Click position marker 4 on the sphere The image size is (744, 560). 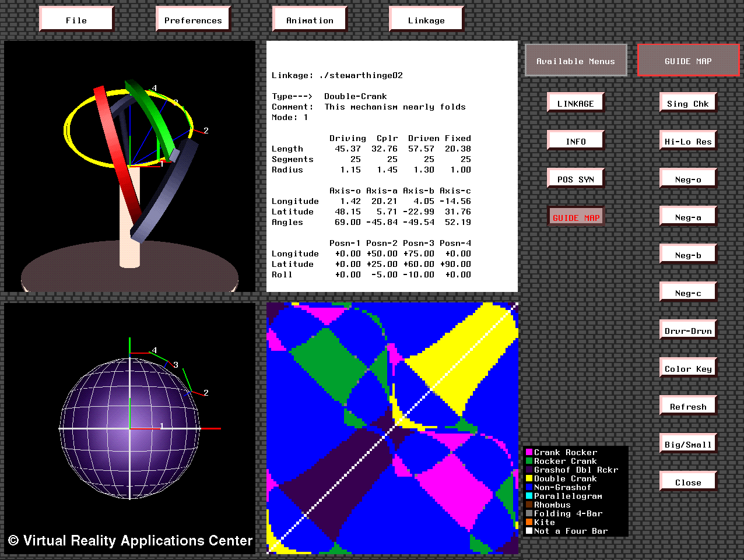coord(155,350)
